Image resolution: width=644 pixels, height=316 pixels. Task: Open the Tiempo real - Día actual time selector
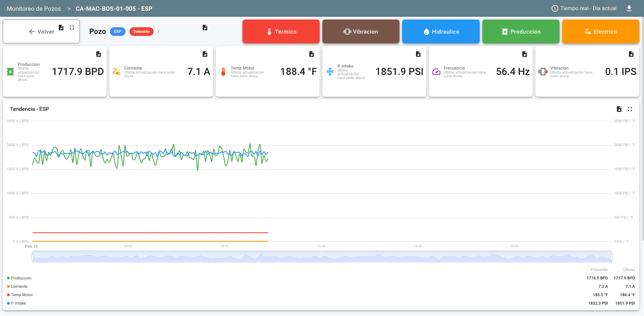point(584,8)
